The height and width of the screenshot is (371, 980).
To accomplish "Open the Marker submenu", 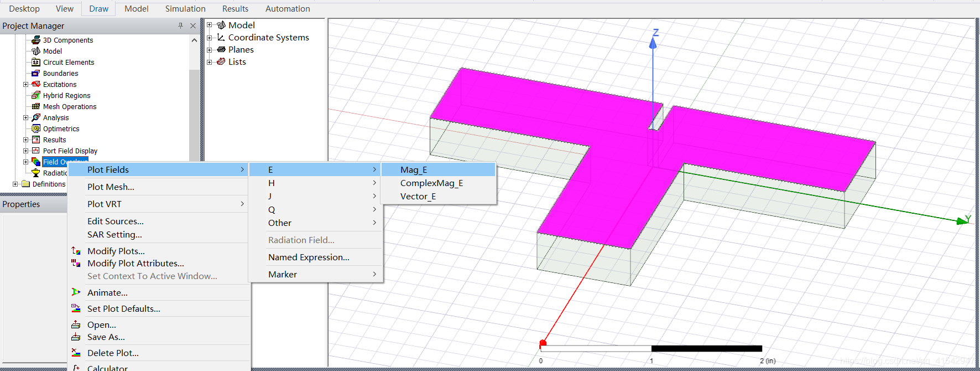I will coord(316,274).
